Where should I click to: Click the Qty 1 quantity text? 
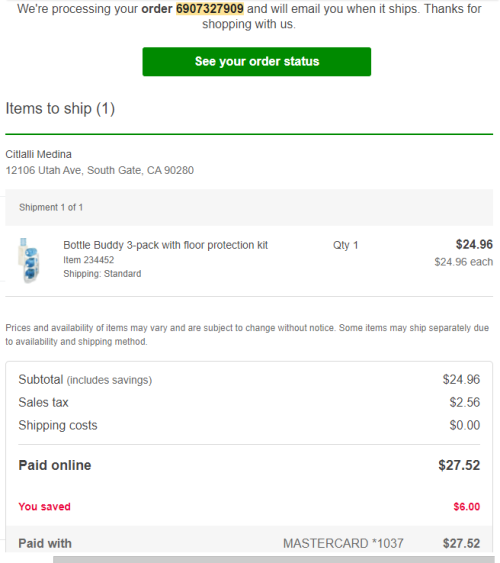pyautogui.click(x=345, y=245)
